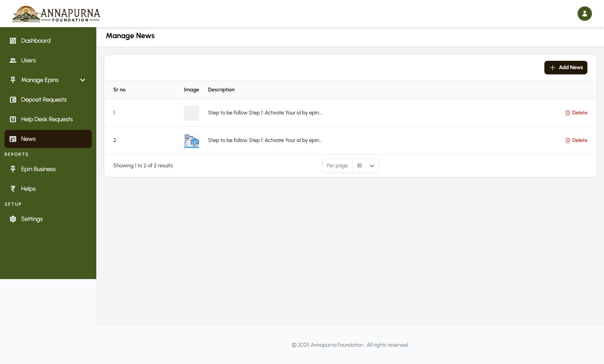The width and height of the screenshot is (604, 364).
Task: Delete news item number 1
Action: click(x=576, y=113)
